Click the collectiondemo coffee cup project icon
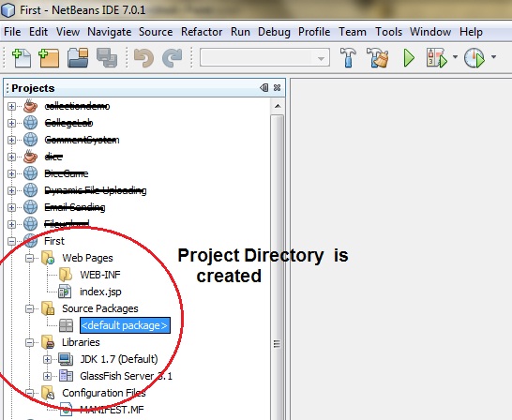 tap(30, 106)
